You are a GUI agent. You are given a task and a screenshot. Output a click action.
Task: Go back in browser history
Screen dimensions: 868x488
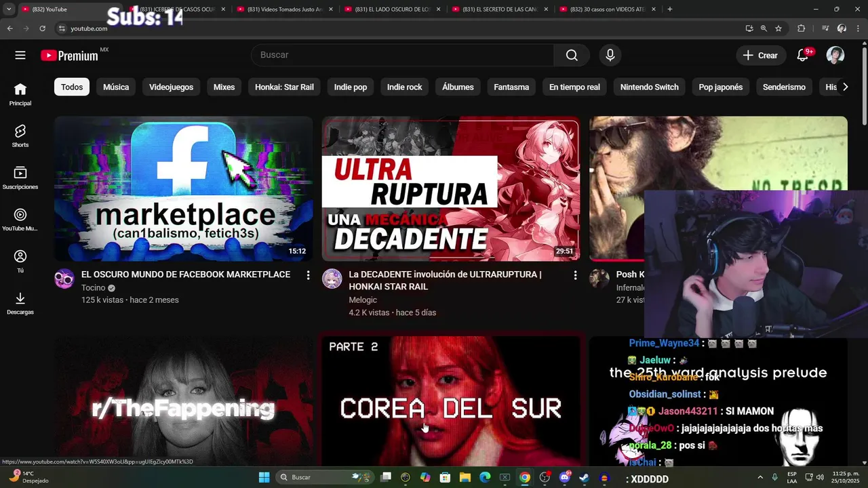point(9,28)
